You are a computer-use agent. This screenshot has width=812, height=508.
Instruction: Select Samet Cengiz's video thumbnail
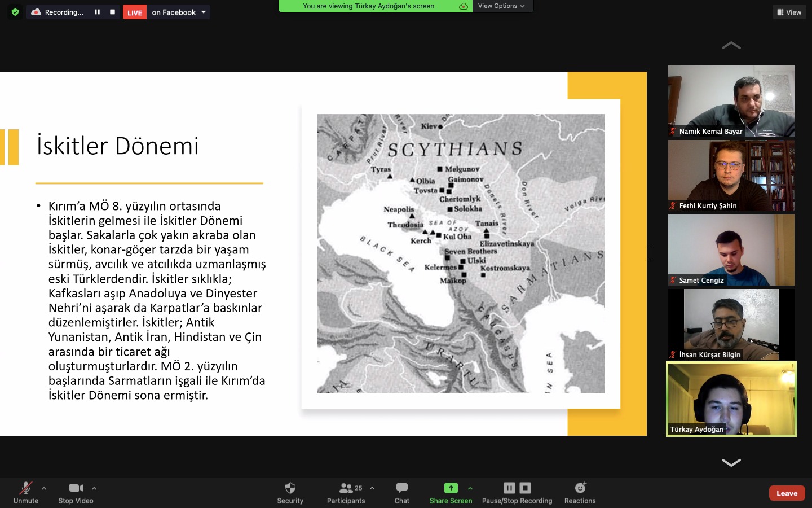pyautogui.click(x=731, y=250)
